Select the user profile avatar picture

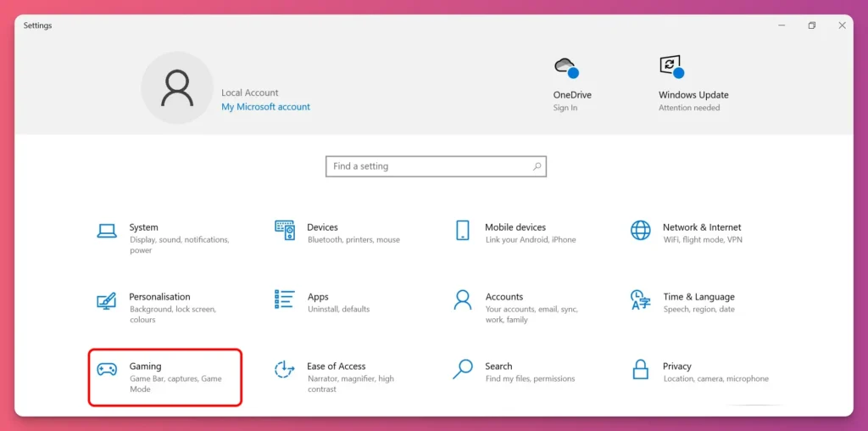(177, 87)
